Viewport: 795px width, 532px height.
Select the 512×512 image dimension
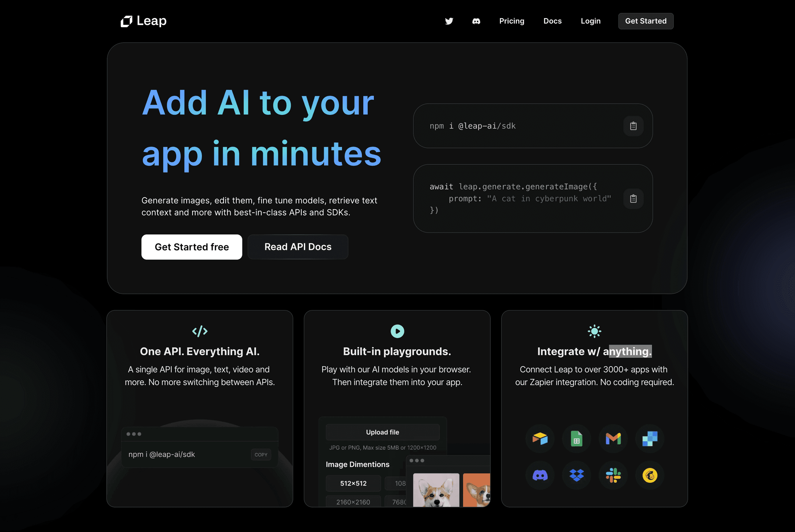(353, 483)
